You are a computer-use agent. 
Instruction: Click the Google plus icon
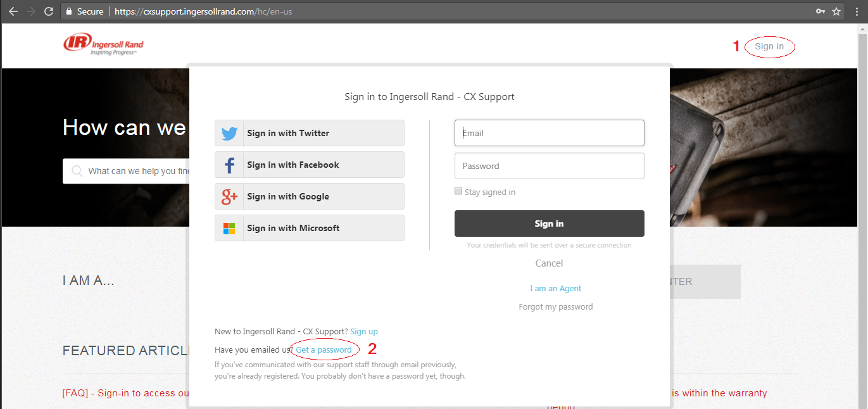229,197
